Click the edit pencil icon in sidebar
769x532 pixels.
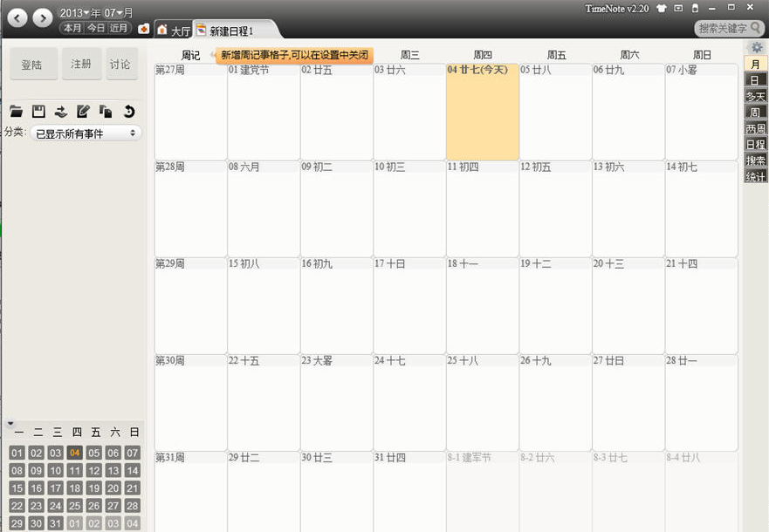click(84, 111)
